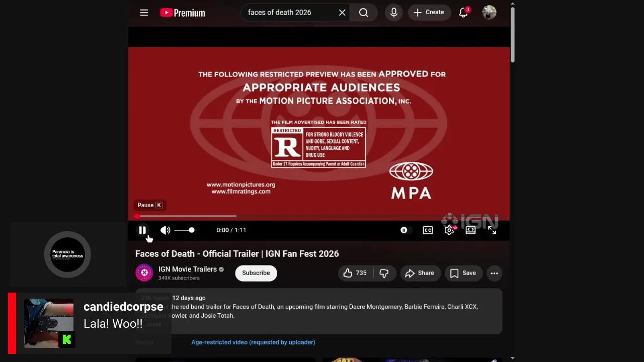Click the video title text
The height and width of the screenshot is (362, 644).
point(237,254)
